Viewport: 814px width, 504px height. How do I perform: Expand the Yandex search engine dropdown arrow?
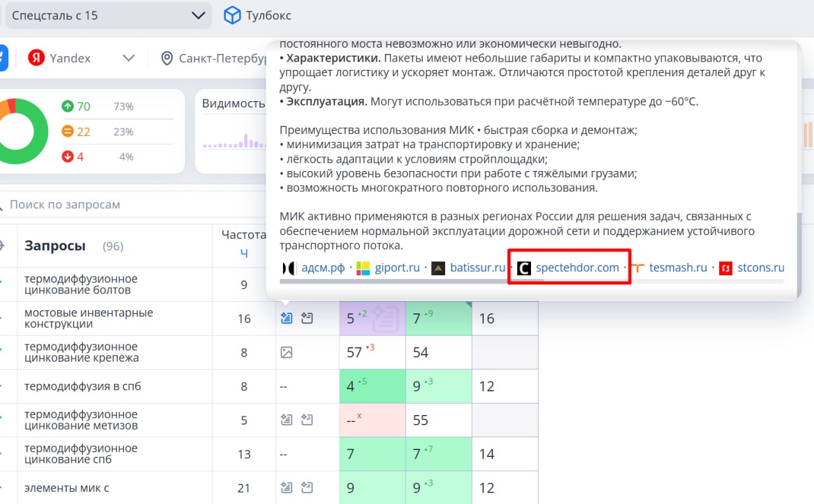pos(128,58)
